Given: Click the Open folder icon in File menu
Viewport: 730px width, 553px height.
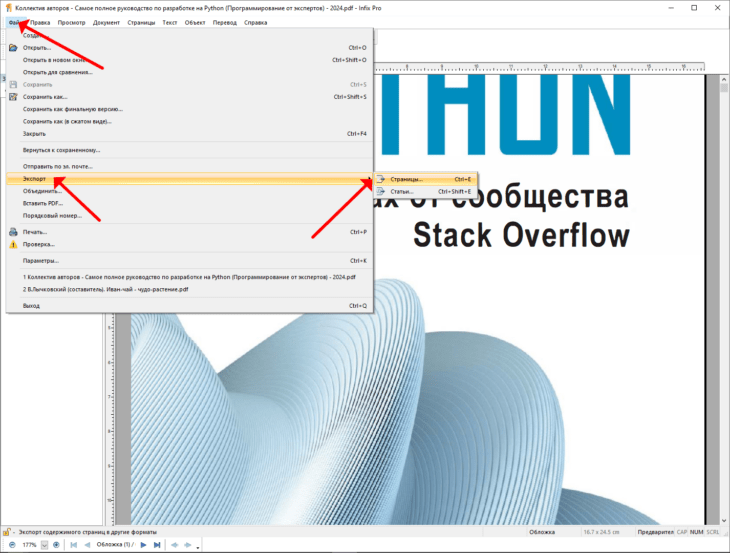Looking at the screenshot, I should pos(13,47).
